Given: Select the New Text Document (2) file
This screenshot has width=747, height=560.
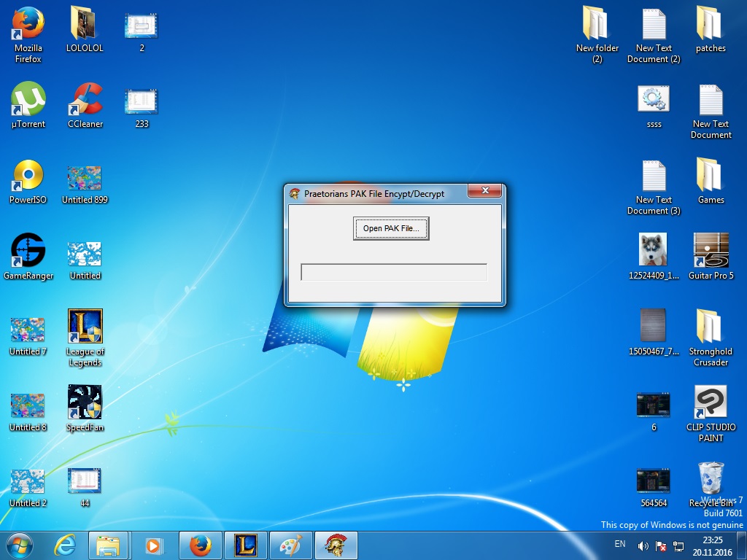Looking at the screenshot, I should coord(654,36).
